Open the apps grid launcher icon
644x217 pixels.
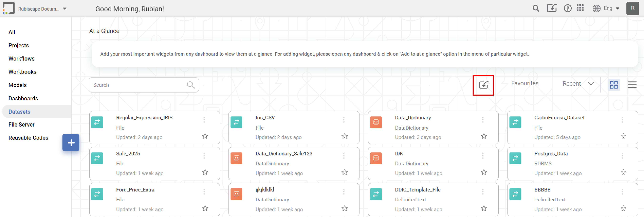coord(581,8)
